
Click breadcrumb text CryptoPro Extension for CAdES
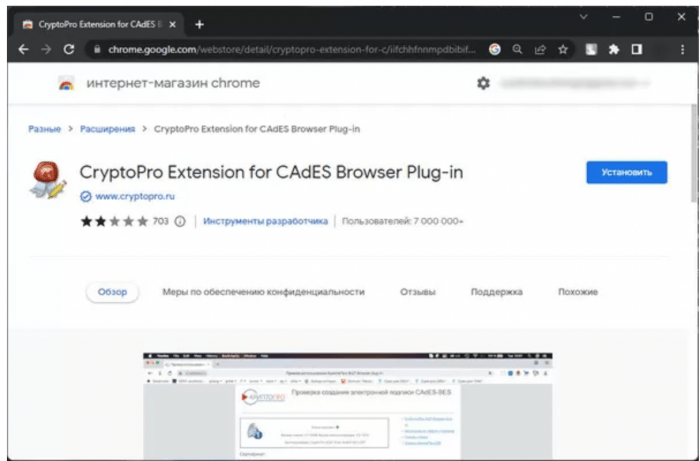[x=257, y=129]
